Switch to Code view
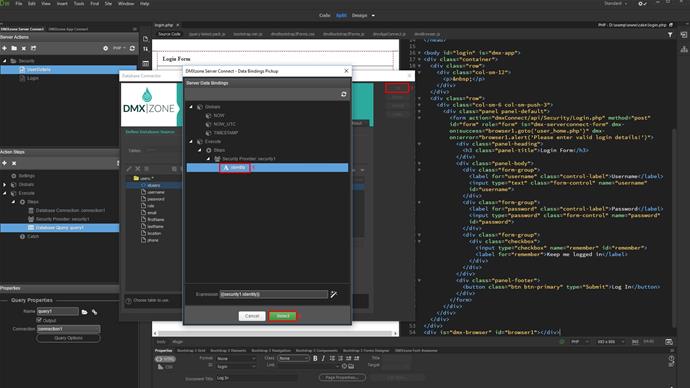Screen dimensions: 690x388 pyautogui.click(x=325, y=15)
